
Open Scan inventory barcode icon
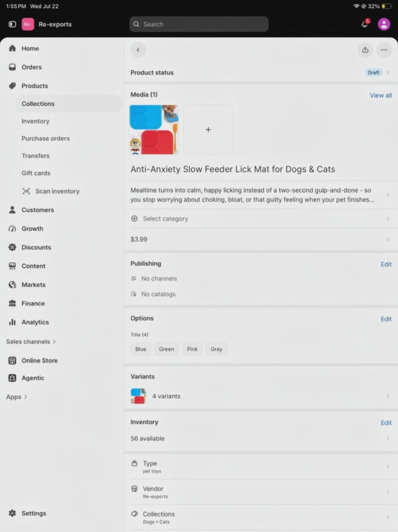(x=26, y=191)
